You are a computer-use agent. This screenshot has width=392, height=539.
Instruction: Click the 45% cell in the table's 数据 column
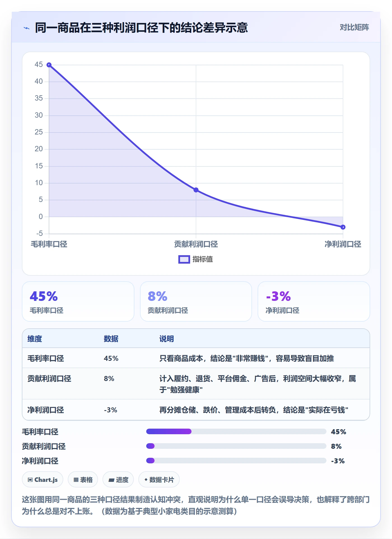tap(111, 359)
